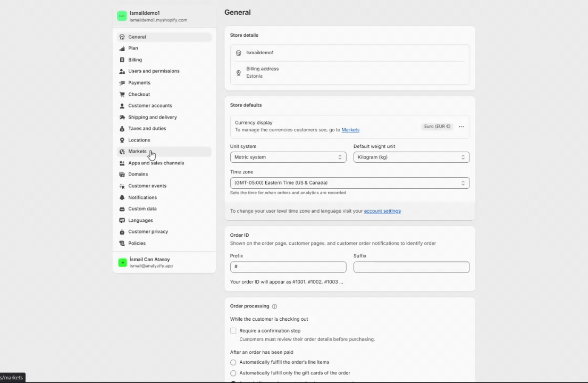Open Customer privacy settings
Viewport: 588px width, 383px height.
click(164, 232)
